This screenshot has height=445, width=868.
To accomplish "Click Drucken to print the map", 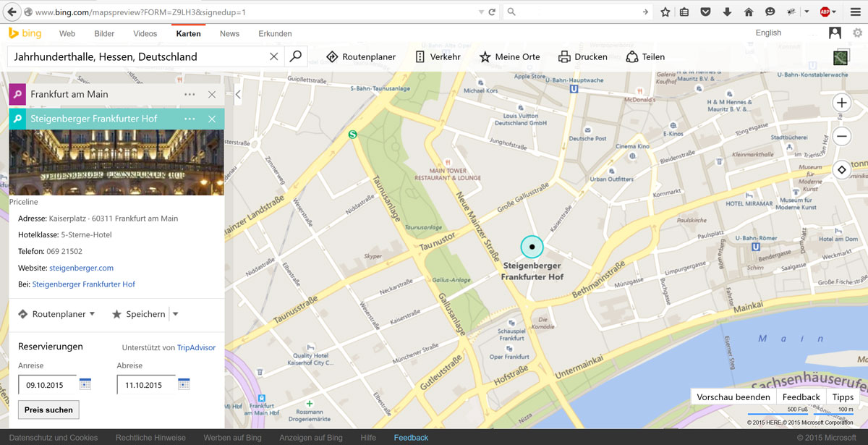I will coord(583,56).
